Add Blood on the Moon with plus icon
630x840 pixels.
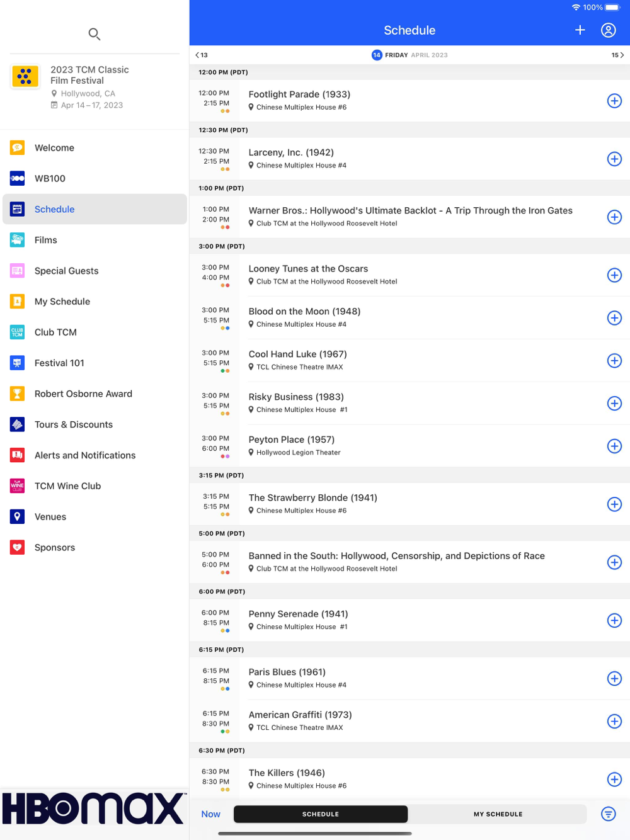[x=614, y=318]
